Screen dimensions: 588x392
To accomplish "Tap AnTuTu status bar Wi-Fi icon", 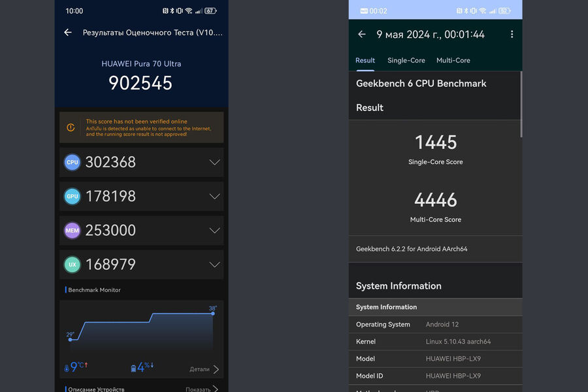I will 189,11.
